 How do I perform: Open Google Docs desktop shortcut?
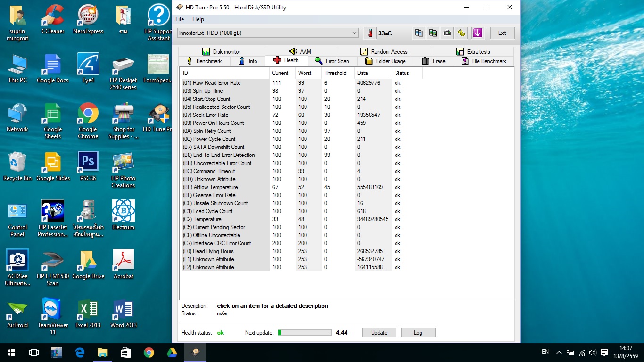click(x=53, y=69)
